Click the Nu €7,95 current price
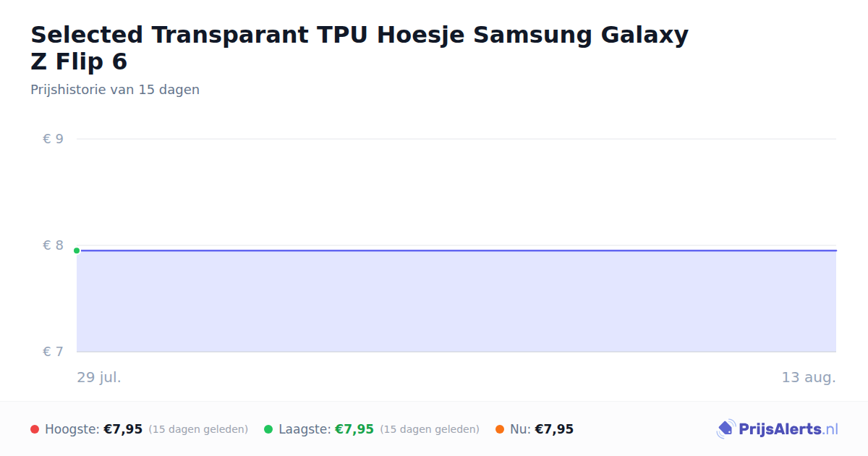Viewport: 868px width, 456px height. (554, 429)
